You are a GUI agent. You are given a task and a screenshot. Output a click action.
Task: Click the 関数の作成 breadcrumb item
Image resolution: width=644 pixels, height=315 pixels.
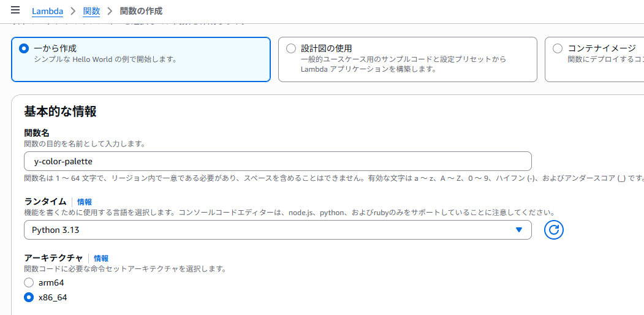(141, 11)
